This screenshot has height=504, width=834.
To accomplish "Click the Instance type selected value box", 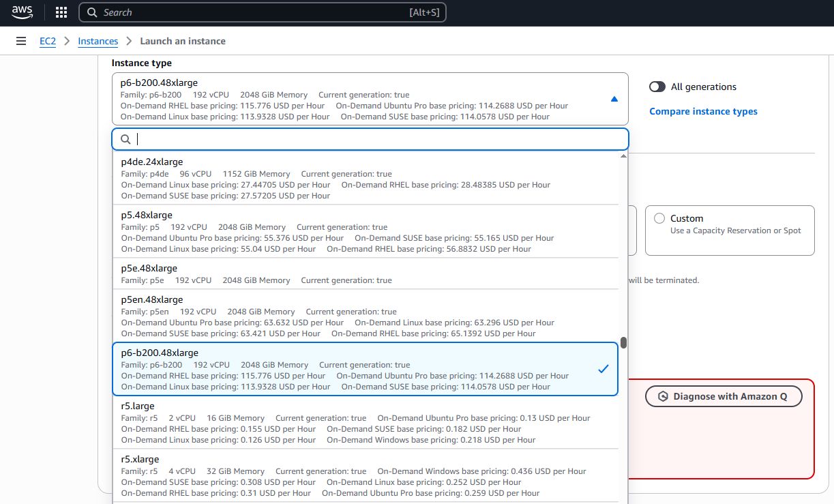I will [370, 99].
